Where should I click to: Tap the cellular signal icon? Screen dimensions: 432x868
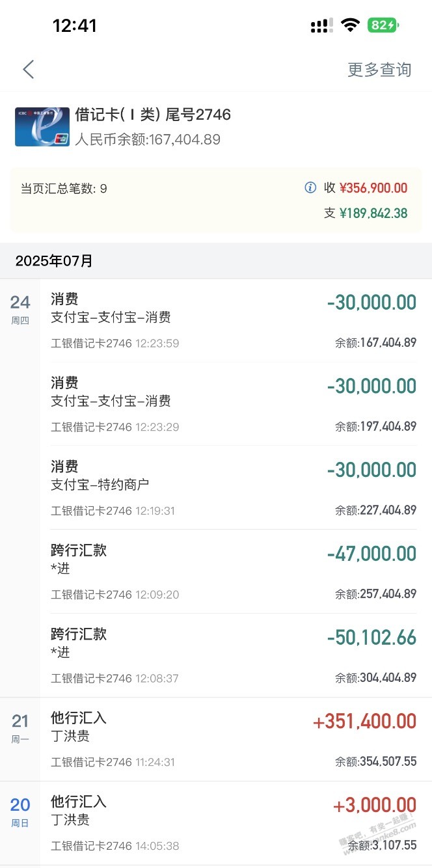coord(322,26)
